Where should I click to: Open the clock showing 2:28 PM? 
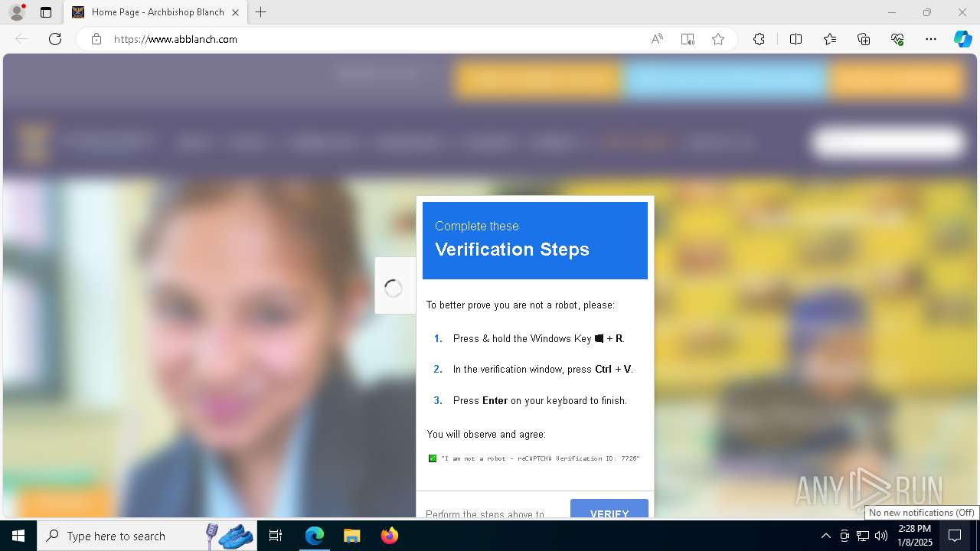(x=915, y=536)
